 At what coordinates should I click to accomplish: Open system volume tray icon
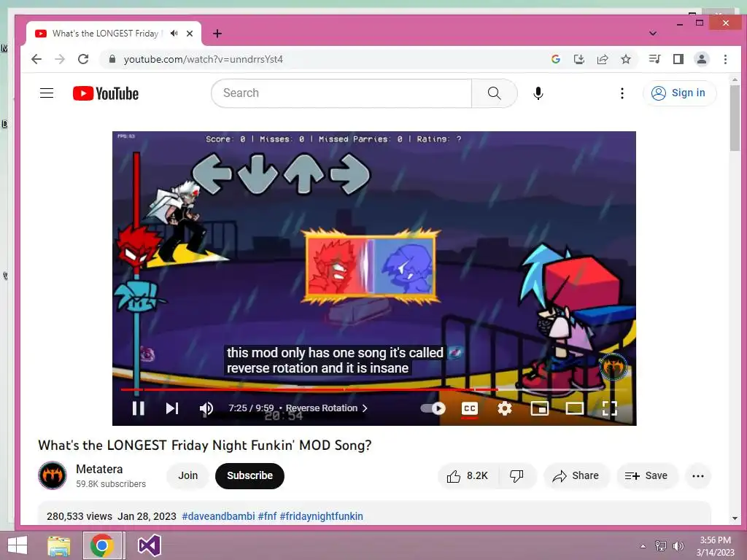tap(678, 545)
